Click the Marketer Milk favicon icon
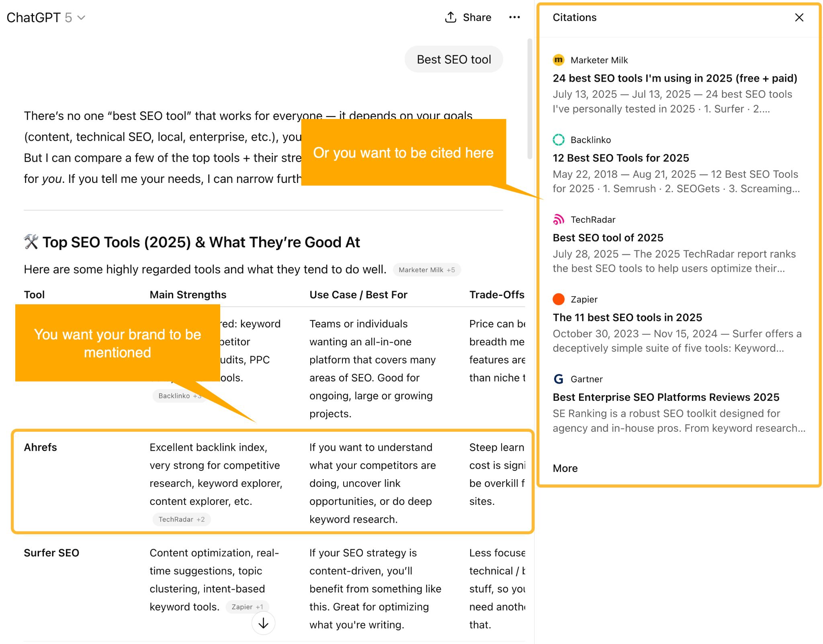The height and width of the screenshot is (644, 823). click(559, 60)
